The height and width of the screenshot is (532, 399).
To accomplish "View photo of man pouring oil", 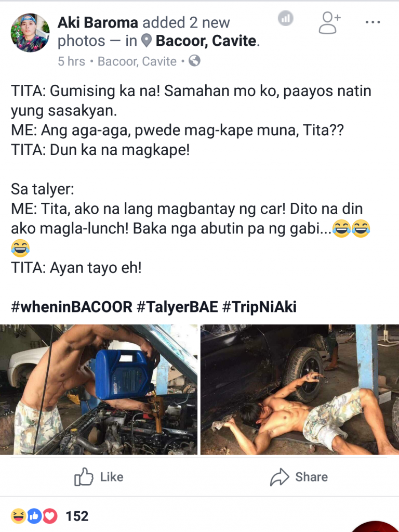I will pos(99,390).
